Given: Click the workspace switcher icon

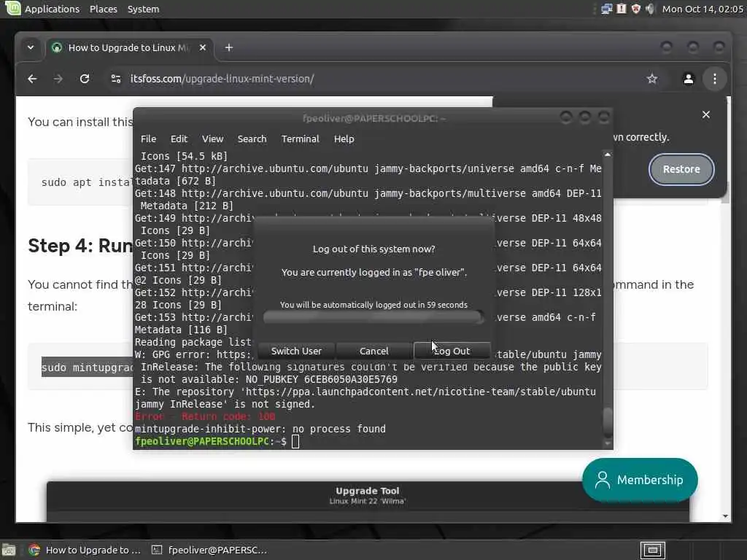Looking at the screenshot, I should pyautogui.click(x=653, y=551).
